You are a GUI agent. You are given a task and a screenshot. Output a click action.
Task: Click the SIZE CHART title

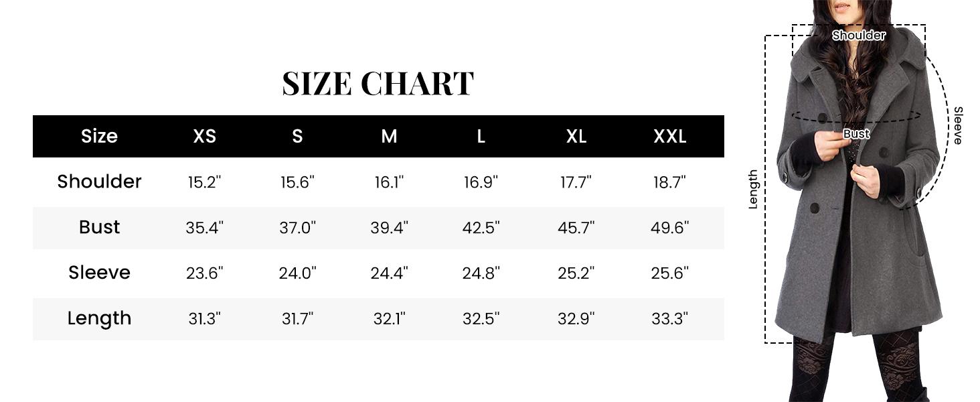point(378,84)
